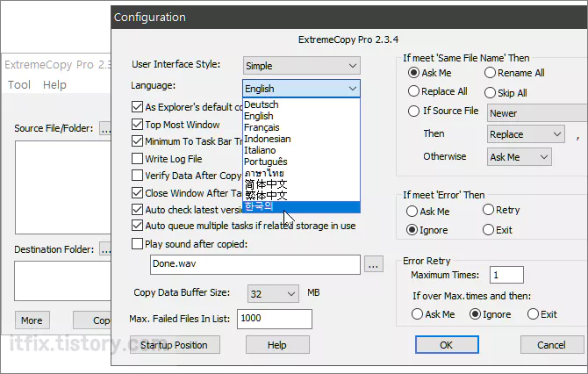
Task: Open the Newer condition dropdown
Action: (537, 113)
